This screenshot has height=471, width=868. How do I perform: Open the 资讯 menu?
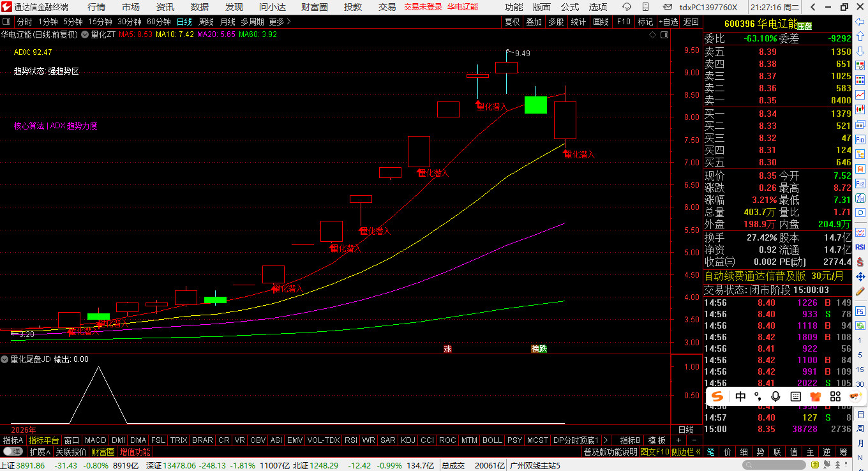(165, 7)
